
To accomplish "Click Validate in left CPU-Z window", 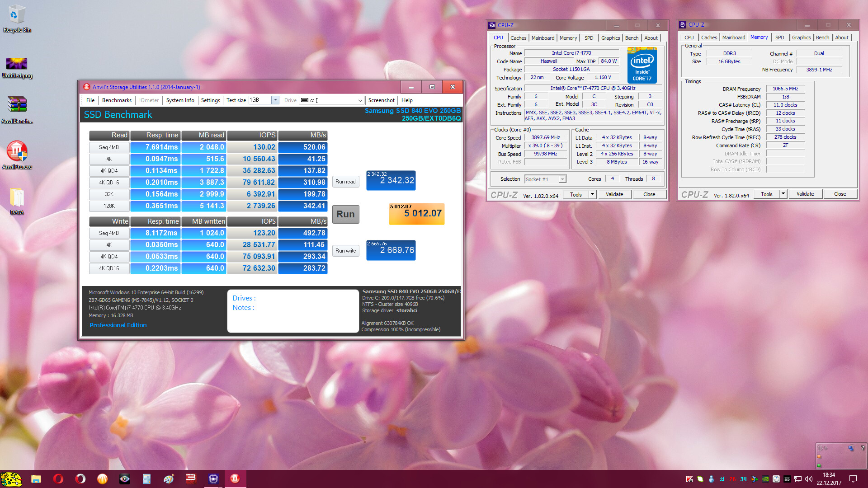I will point(614,194).
